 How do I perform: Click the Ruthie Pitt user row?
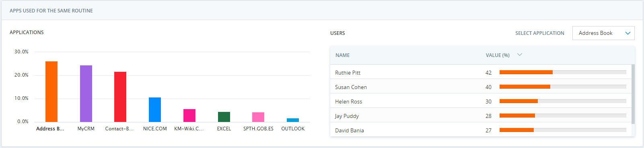click(x=481, y=72)
